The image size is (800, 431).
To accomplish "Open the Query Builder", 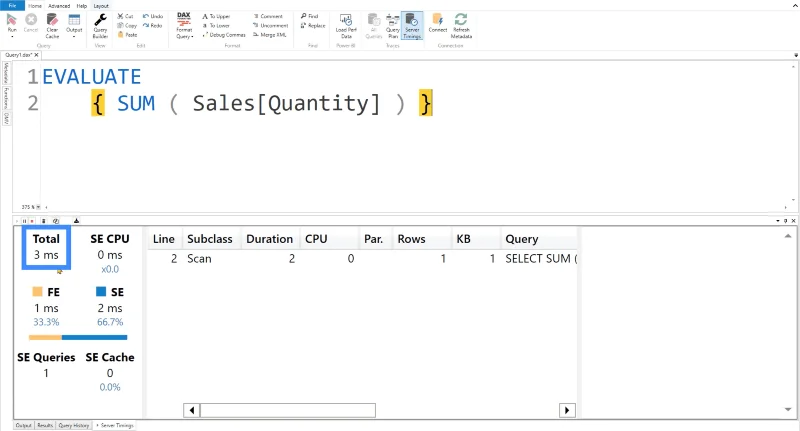I will [100, 26].
